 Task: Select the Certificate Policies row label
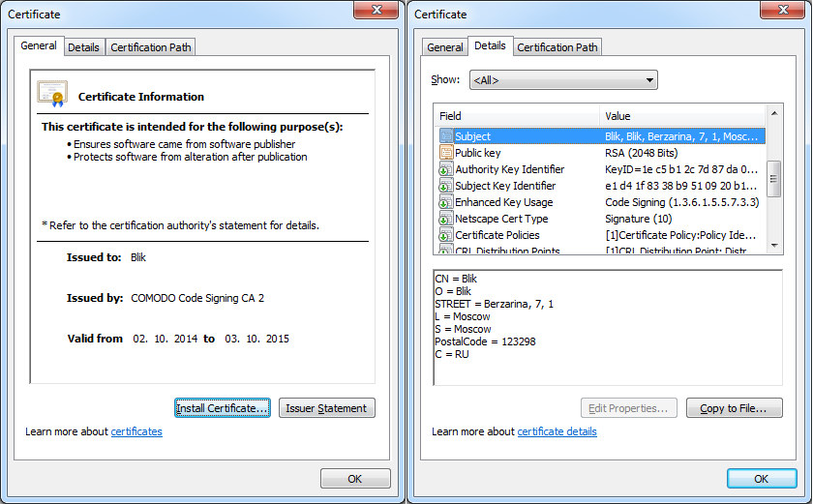(x=497, y=235)
